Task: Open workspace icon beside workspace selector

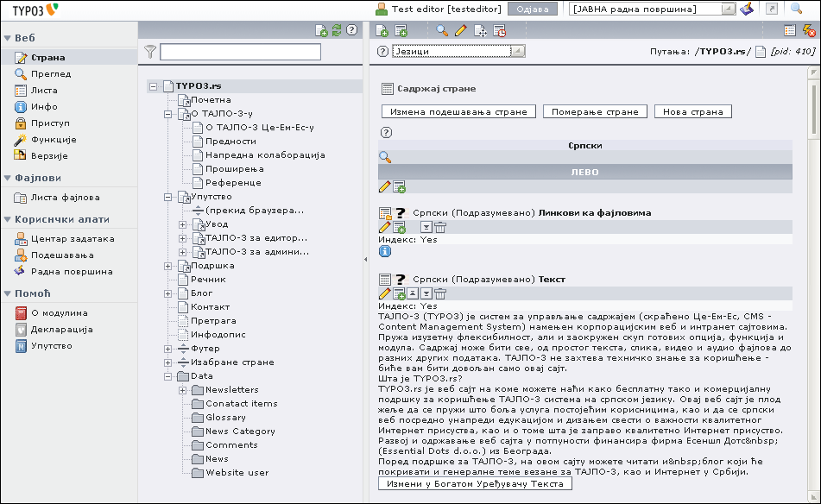Action: pos(747,9)
